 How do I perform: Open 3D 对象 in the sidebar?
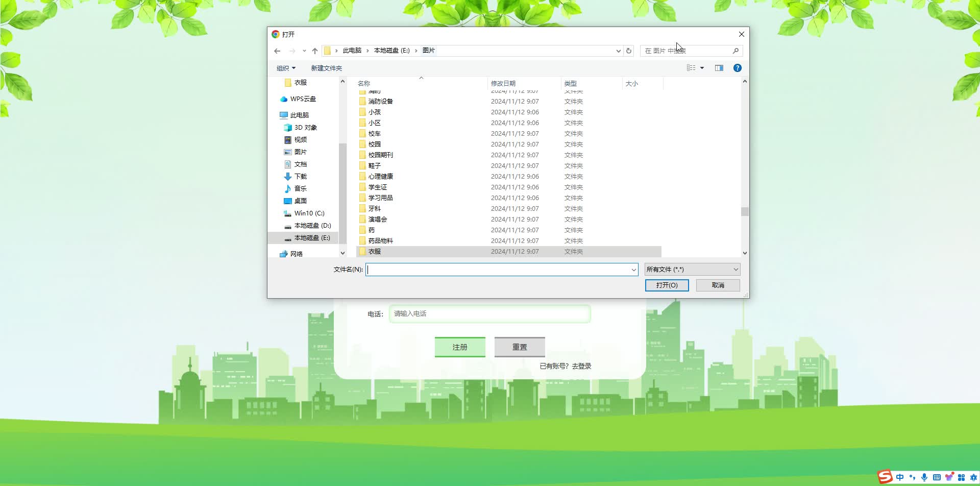[x=301, y=128]
